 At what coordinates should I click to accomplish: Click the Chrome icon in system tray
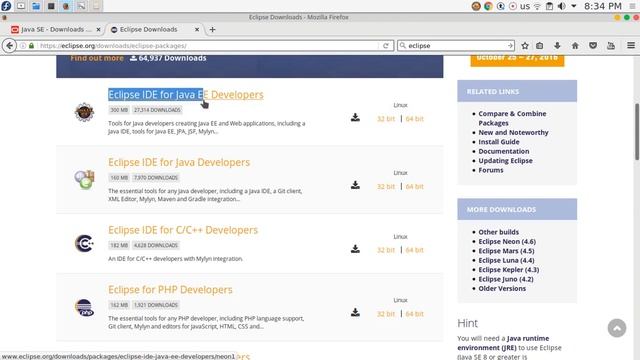[488, 6]
